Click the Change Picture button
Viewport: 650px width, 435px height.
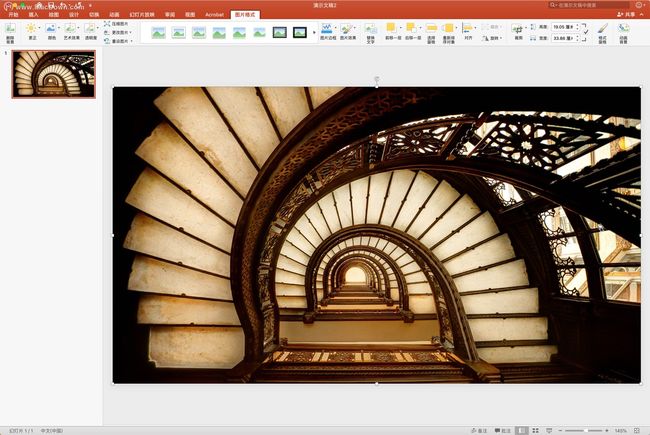(x=118, y=32)
